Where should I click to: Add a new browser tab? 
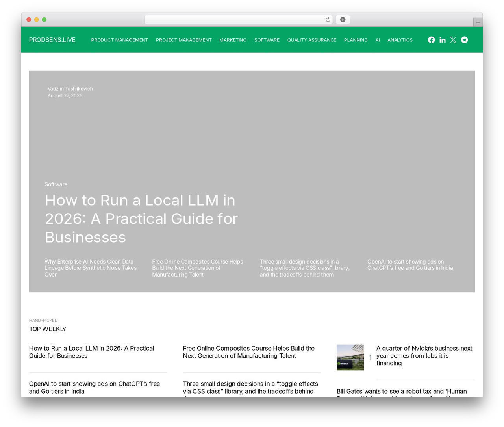[x=478, y=22]
